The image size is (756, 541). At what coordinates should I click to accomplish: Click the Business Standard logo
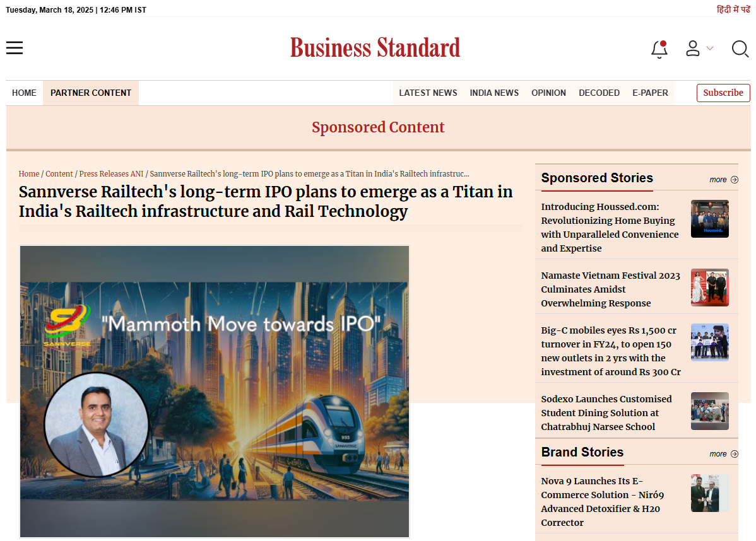click(375, 48)
